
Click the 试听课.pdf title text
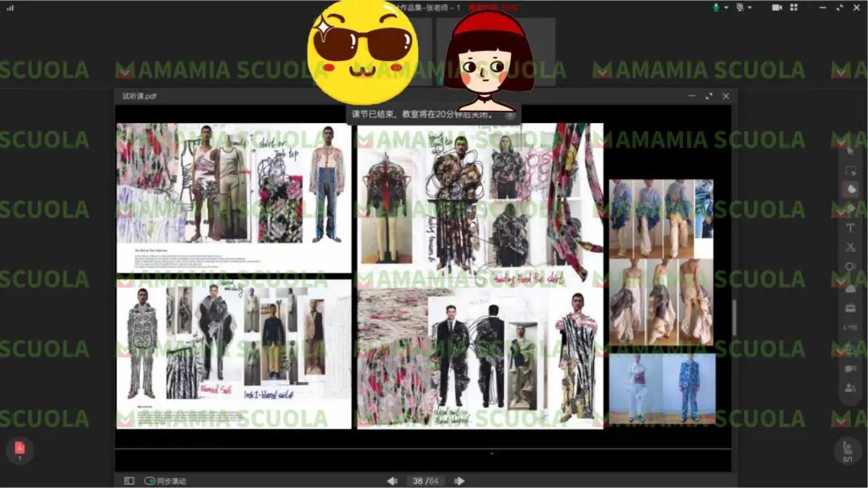pos(140,96)
